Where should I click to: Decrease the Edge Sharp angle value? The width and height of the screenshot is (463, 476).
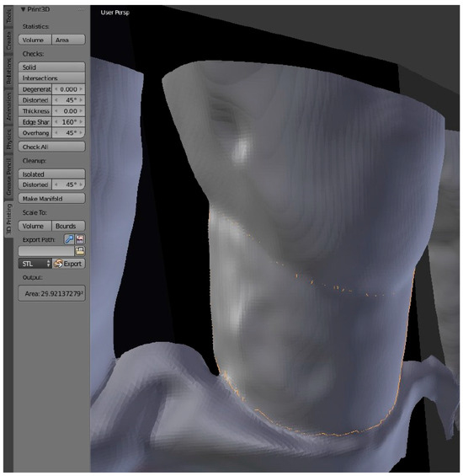(x=56, y=121)
